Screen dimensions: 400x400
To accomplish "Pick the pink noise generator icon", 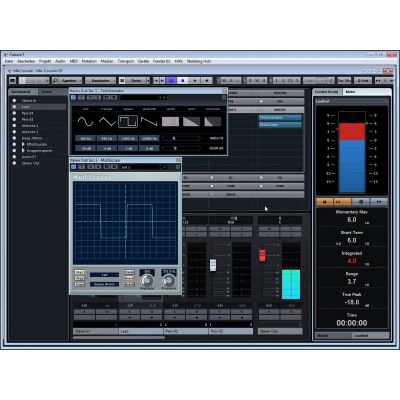I will click(x=191, y=121).
